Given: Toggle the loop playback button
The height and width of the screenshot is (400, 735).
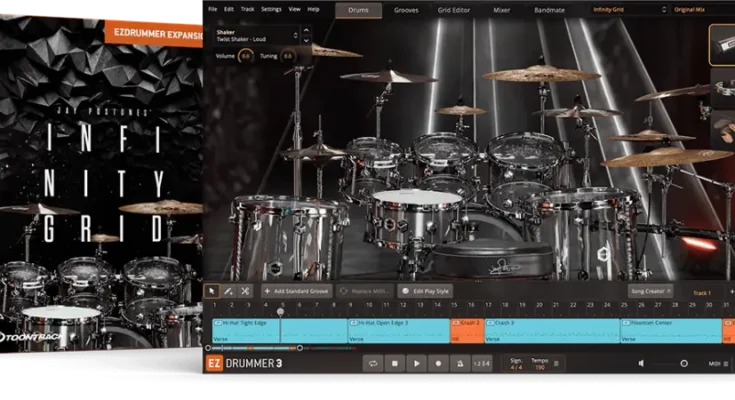Looking at the screenshot, I should coord(372,364).
